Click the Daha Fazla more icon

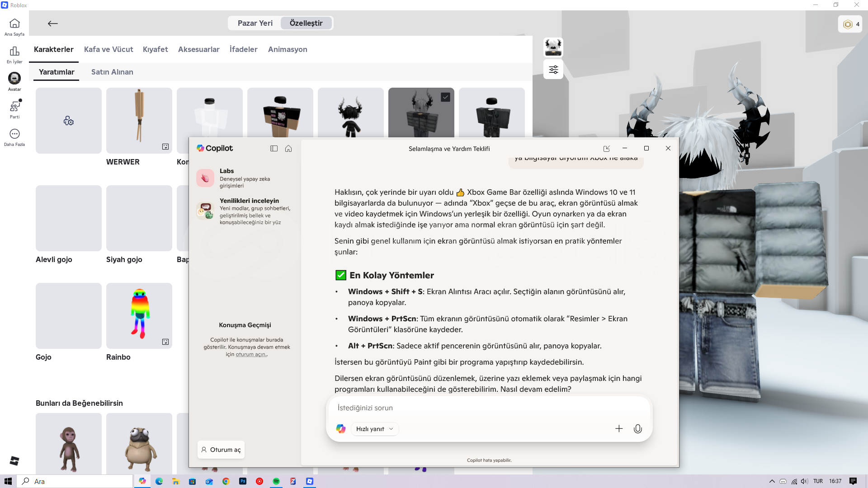pos(14,134)
